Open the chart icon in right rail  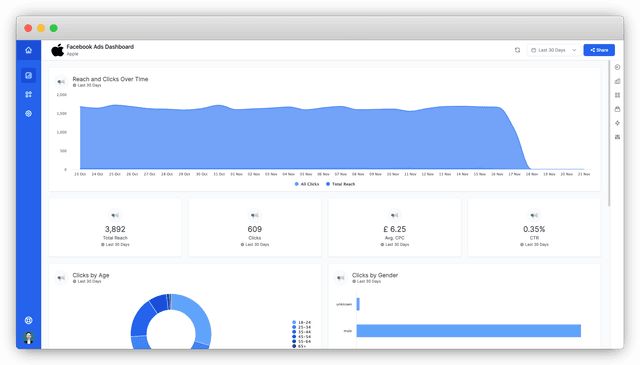pos(617,81)
